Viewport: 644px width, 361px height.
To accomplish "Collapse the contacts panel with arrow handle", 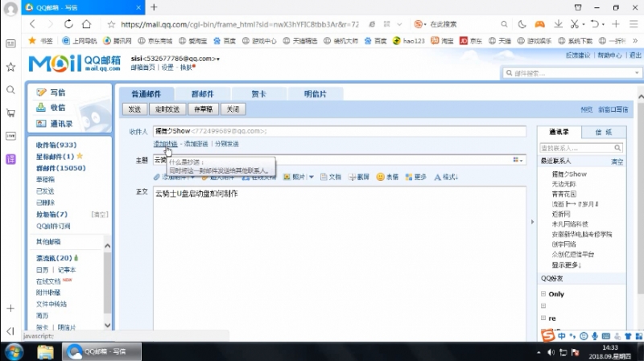I will [532, 222].
